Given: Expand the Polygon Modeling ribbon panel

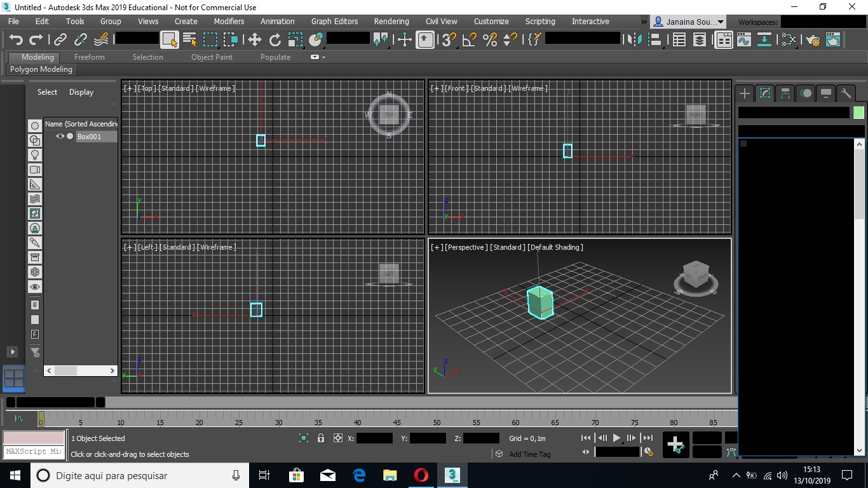Looking at the screenshot, I should pos(41,69).
